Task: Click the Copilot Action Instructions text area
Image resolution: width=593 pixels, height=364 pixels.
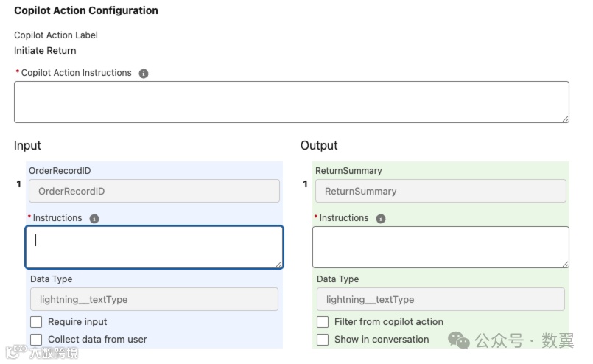Action: click(x=291, y=102)
